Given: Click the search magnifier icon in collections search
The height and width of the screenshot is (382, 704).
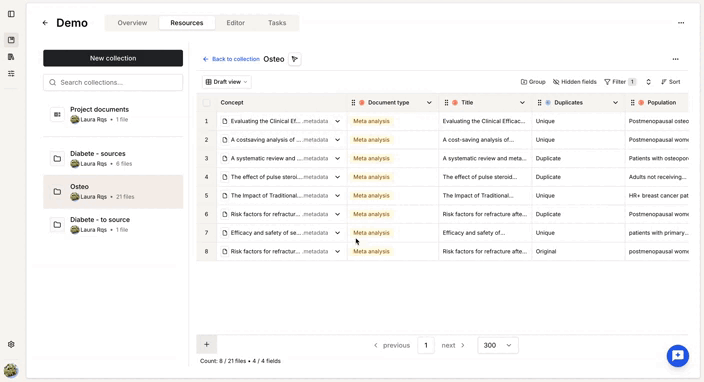Looking at the screenshot, I should [x=53, y=83].
